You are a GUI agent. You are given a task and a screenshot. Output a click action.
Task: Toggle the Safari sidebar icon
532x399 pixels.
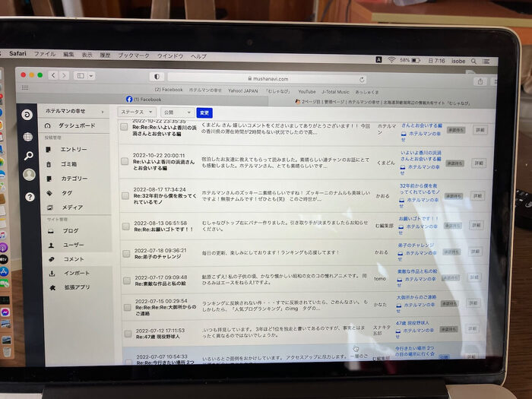pyautogui.click(x=81, y=75)
